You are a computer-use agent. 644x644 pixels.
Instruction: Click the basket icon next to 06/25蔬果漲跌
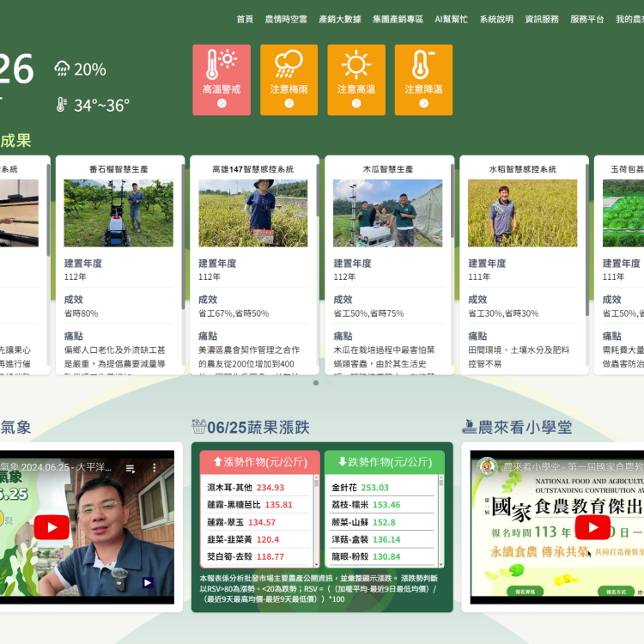199,426
